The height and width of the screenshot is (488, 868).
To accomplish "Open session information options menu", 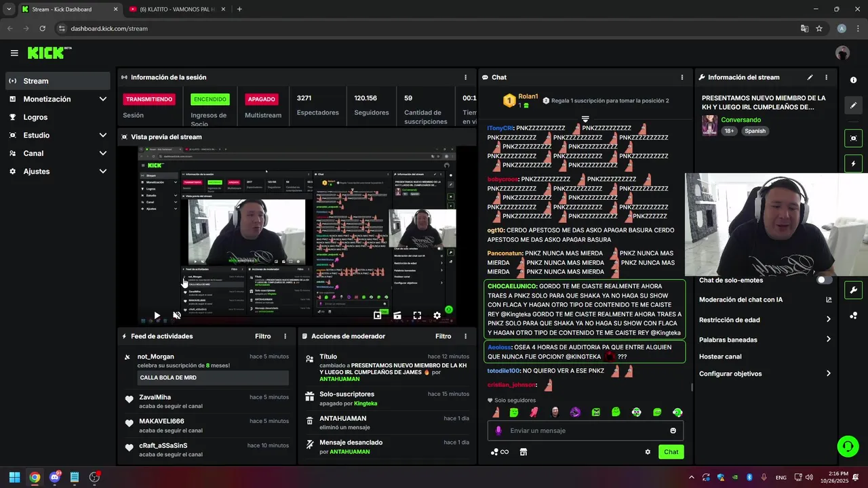I will point(465,77).
